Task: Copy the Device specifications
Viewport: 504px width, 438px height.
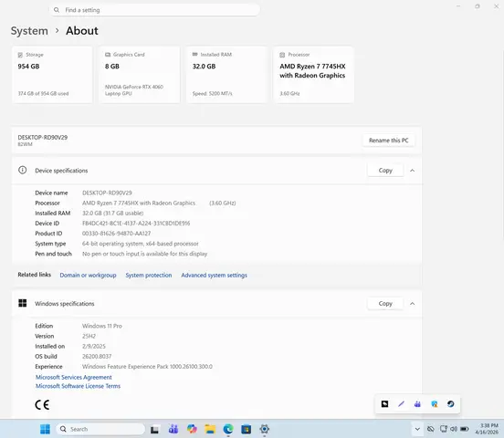Action: [x=385, y=171]
